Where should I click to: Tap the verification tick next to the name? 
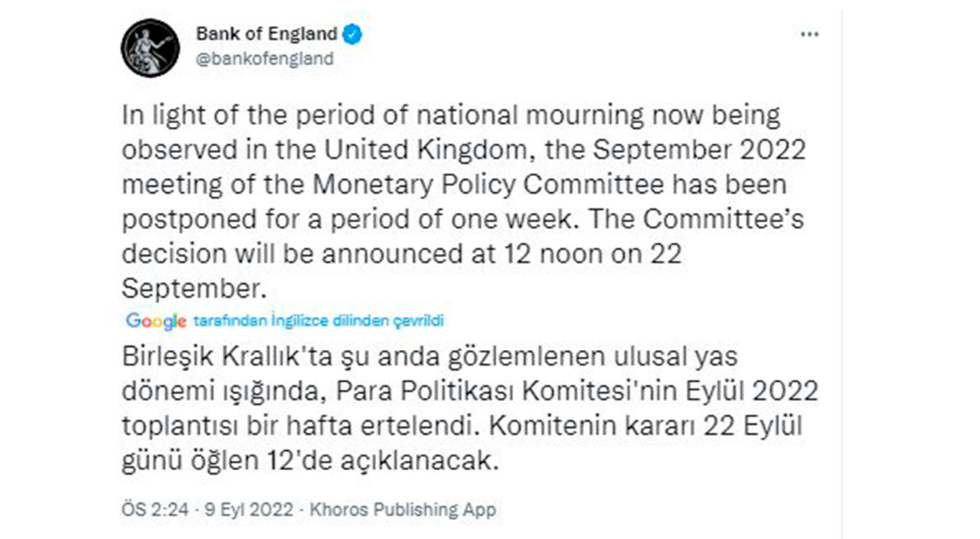click(352, 32)
